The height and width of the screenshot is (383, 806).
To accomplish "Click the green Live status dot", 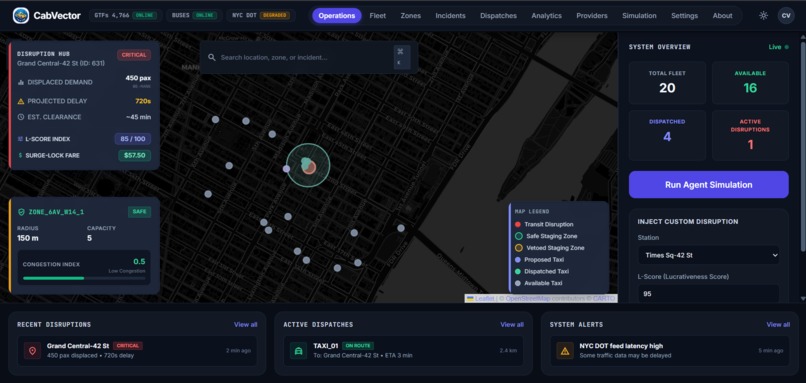I will (x=786, y=47).
